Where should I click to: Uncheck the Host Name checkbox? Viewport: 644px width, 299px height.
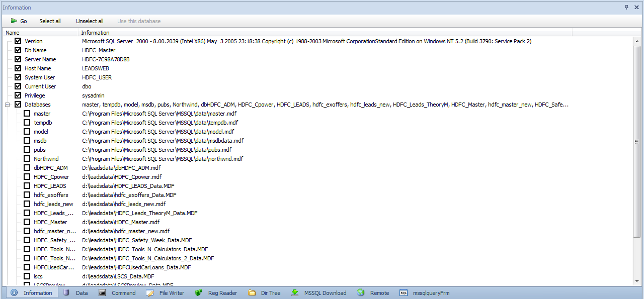click(x=18, y=68)
